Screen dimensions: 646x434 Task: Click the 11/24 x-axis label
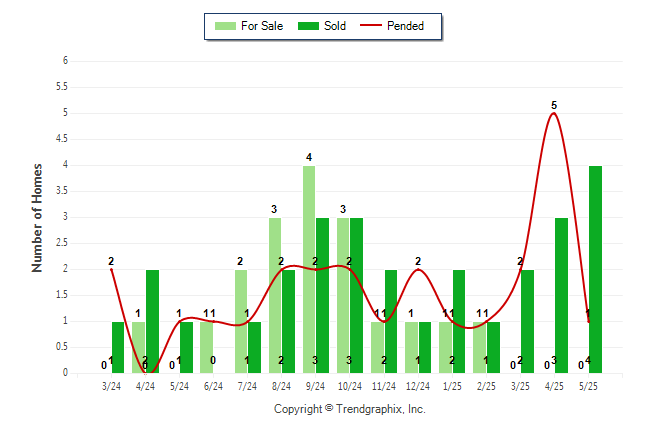coord(384,386)
